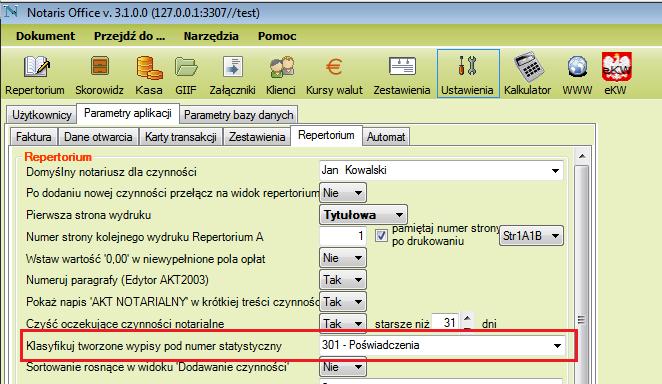This screenshot has width=662, height=384.
Task: Select the Karty transakcji sub-tab
Action: 181,137
